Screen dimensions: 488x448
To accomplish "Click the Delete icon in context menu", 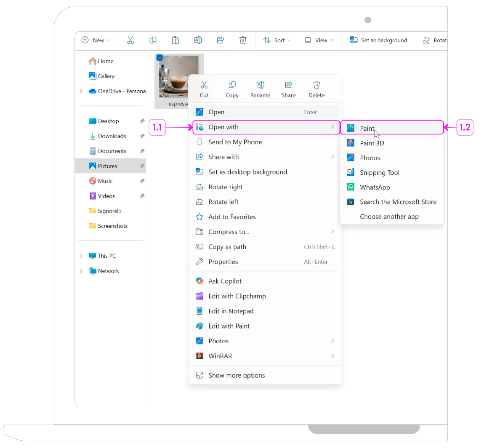I will pyautogui.click(x=316, y=85).
